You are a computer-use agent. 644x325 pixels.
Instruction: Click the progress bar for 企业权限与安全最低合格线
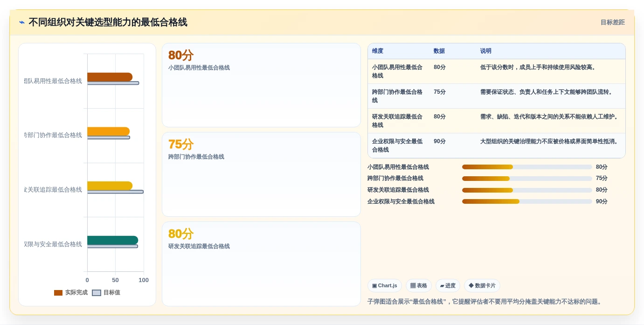[x=527, y=201]
